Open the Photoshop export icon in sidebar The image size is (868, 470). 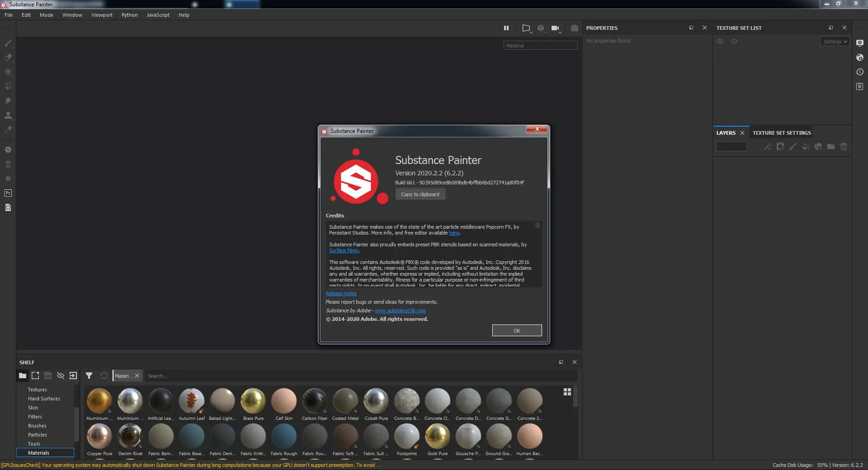pos(8,193)
